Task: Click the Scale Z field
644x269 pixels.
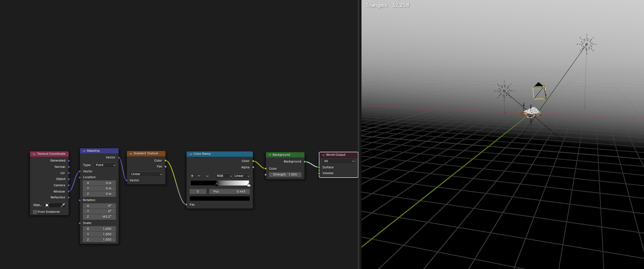Action: 99,240
